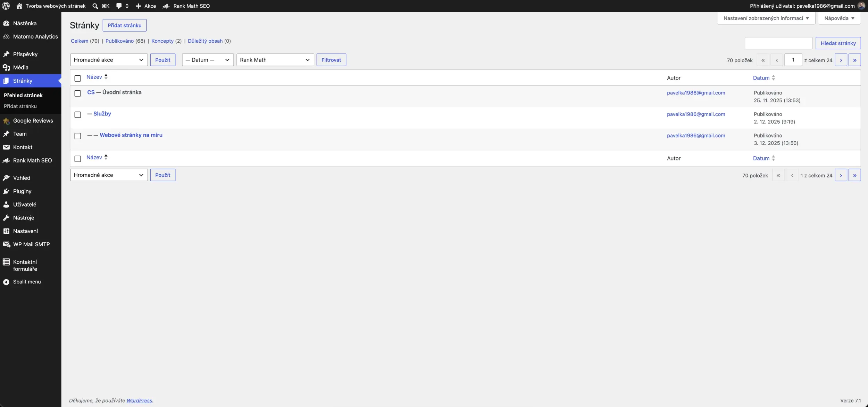Check the Webové stránky na míru row checkbox

coord(78,136)
